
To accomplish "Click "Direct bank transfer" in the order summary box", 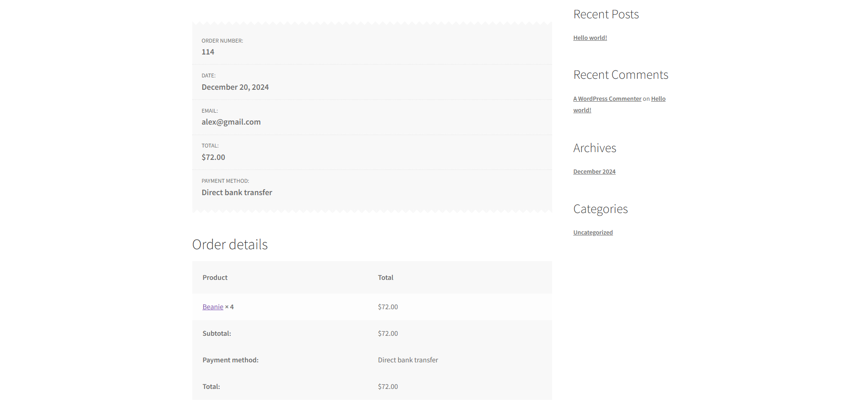I will tap(237, 193).
